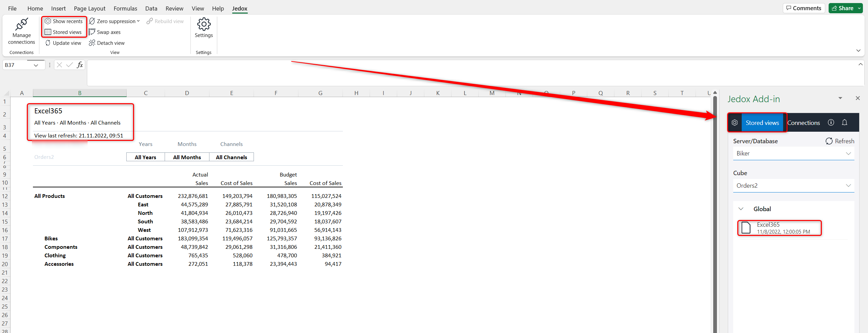The height and width of the screenshot is (333, 868).
Task: Select the Excel365 stored view entry
Action: point(779,228)
